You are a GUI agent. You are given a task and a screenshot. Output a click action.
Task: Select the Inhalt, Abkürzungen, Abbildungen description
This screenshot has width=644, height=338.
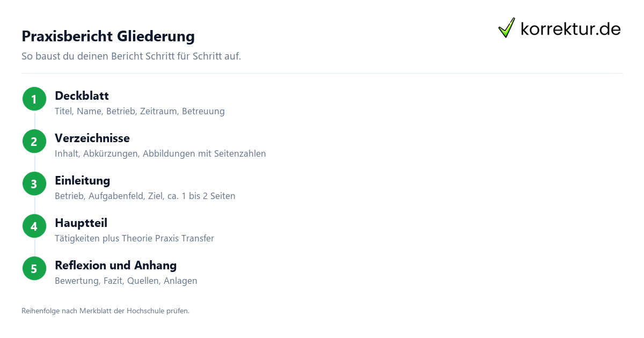pos(160,154)
